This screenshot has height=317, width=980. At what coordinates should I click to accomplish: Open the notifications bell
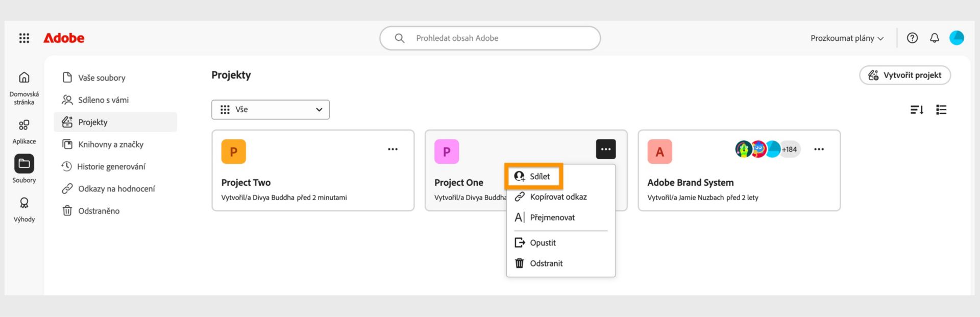(x=934, y=38)
